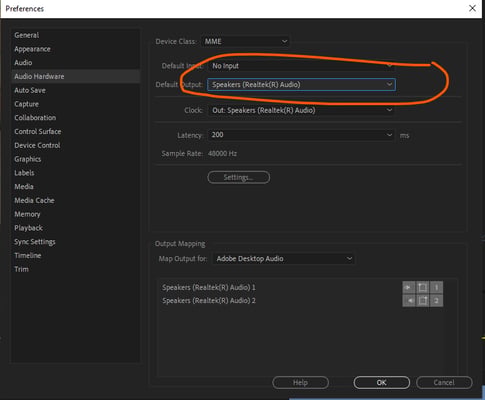Viewport: 485px width, 400px height.
Task: Click the speaker icon for Speakers (Realtek(R) Audio) 1
Action: click(409, 287)
